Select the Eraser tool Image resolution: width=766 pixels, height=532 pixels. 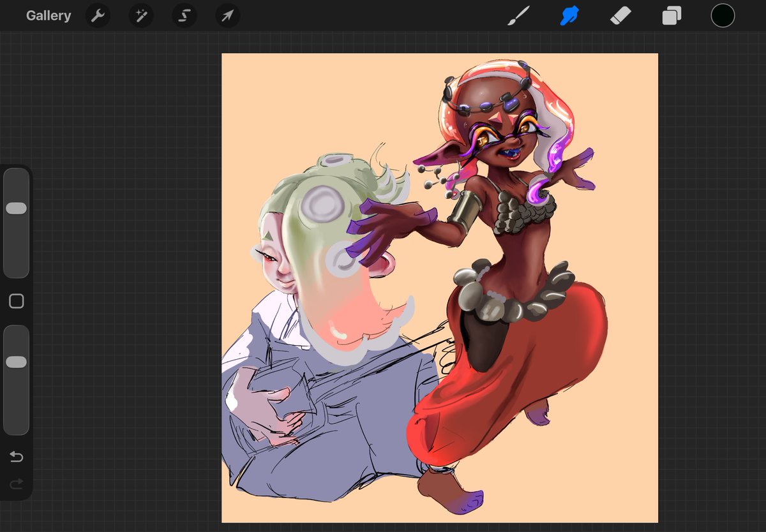620,16
